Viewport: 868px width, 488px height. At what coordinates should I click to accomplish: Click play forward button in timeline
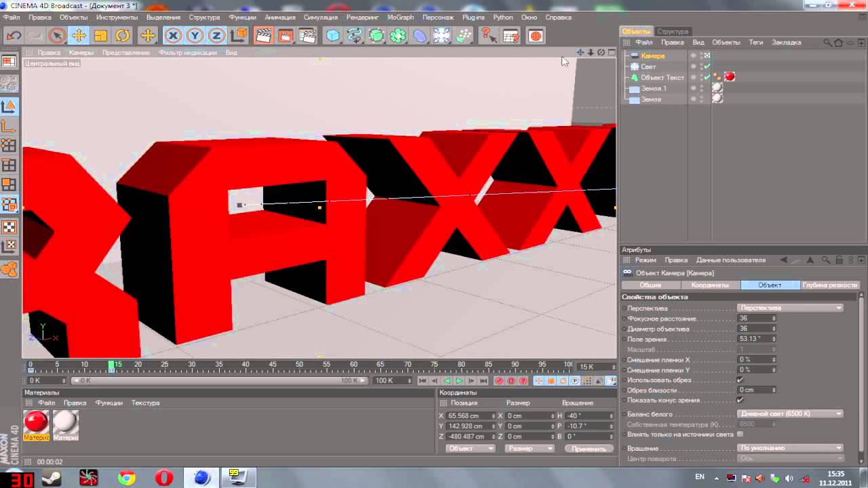point(459,381)
